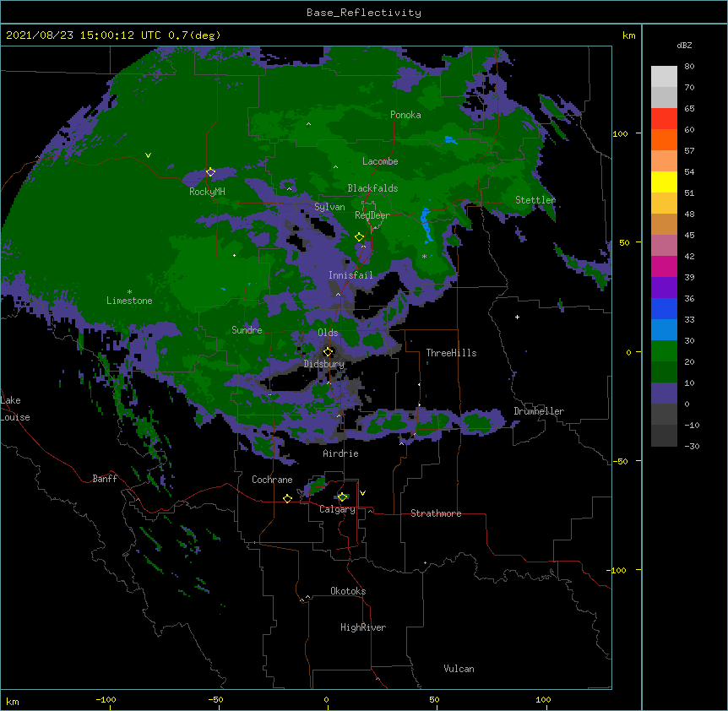The width and height of the screenshot is (728, 711).
Task: Pick the light gray swatch between 80 and 70
Action: coord(664,77)
